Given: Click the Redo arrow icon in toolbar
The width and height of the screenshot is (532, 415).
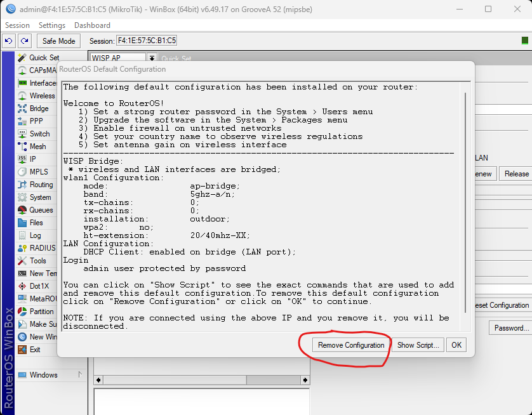Looking at the screenshot, I should (24, 41).
